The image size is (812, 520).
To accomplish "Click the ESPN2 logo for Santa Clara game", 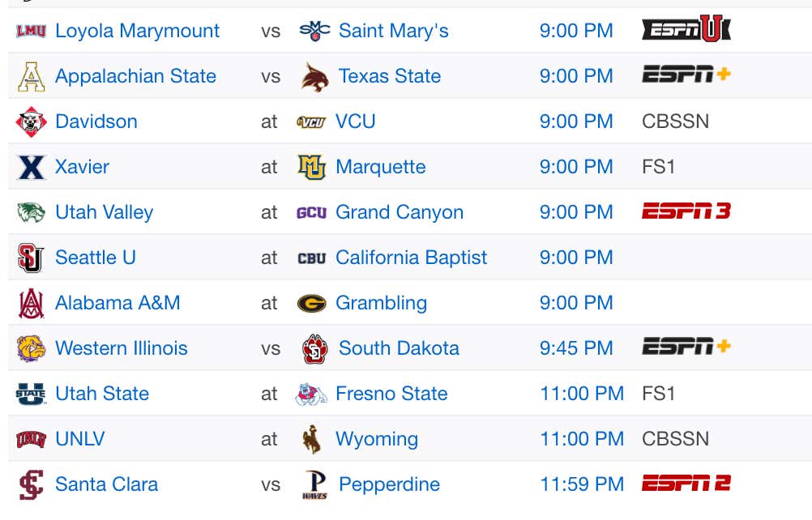I will (x=686, y=483).
